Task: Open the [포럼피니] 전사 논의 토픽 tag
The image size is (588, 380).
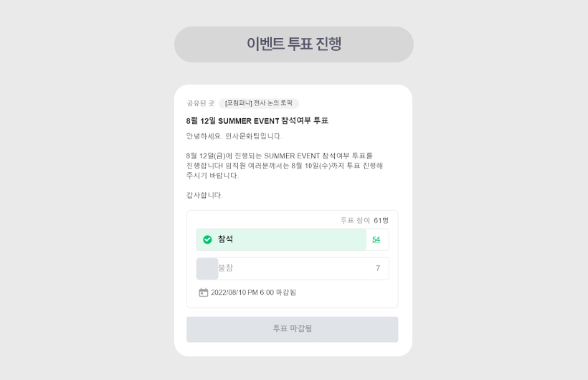Action: click(259, 103)
